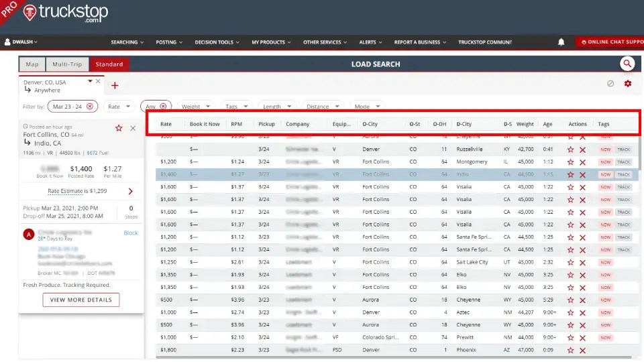Open the Decision Tools menu

(217, 42)
